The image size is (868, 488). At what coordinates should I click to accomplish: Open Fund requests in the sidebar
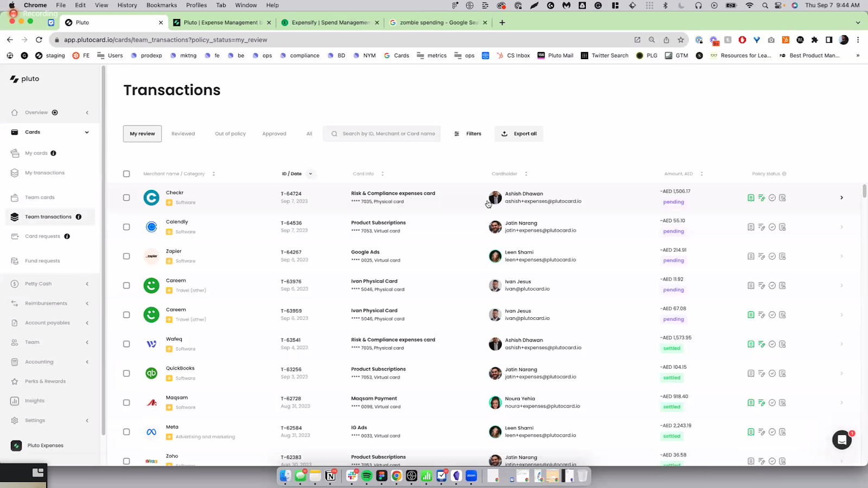tap(42, 261)
